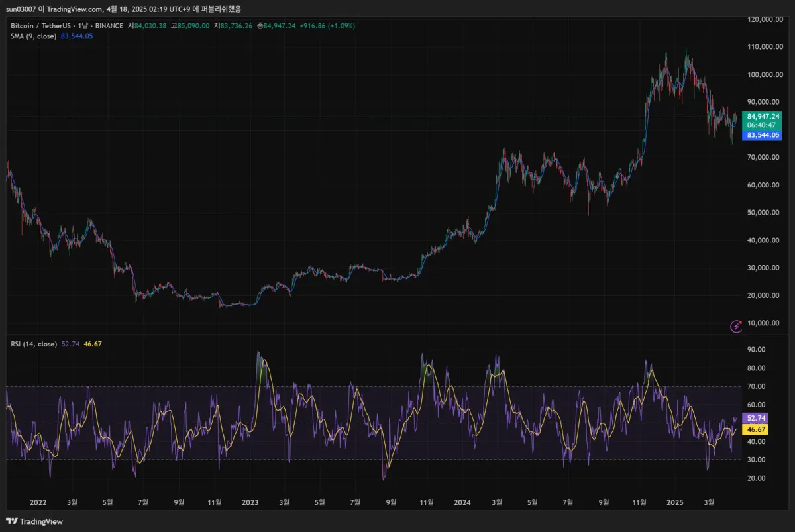Screen dimensions: 795x532
Task: Click the 2024 label on time axis
Action: pyautogui.click(x=463, y=503)
